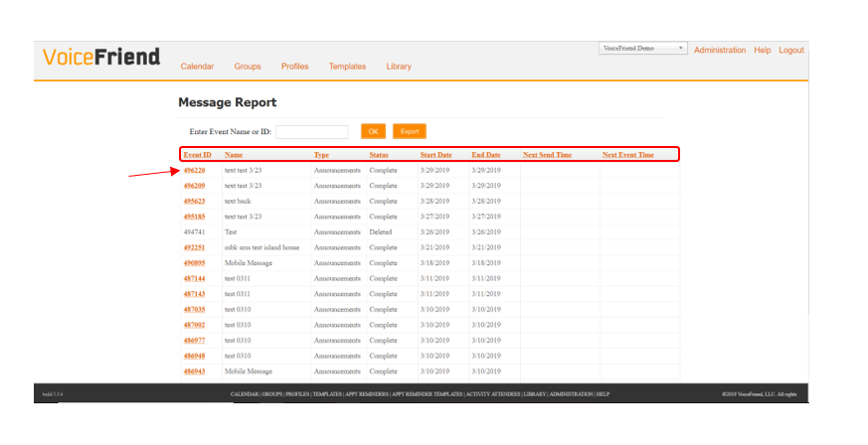Sort by the Type column header
Viewport: 868px width, 445px height.
click(321, 155)
